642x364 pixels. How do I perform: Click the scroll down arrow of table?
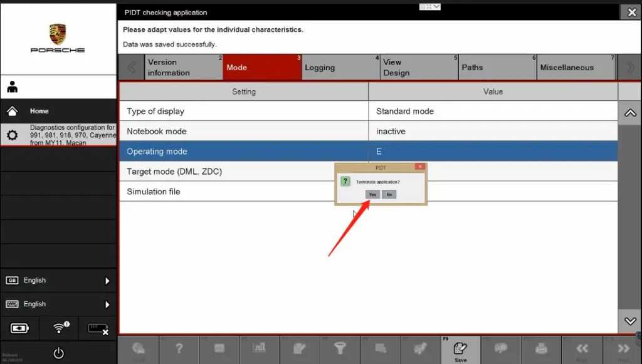[x=630, y=321]
